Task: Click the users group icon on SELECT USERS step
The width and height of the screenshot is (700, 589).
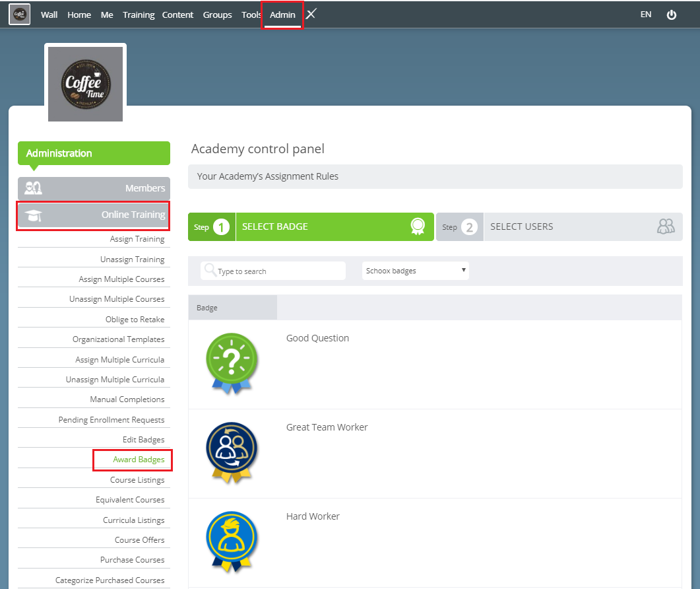Action: click(x=666, y=226)
